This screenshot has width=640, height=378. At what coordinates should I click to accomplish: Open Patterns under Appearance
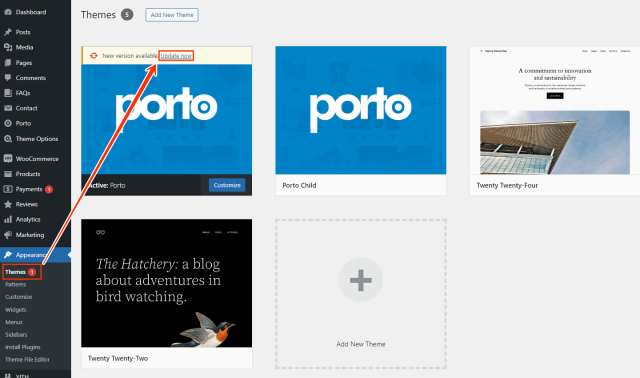(x=16, y=285)
